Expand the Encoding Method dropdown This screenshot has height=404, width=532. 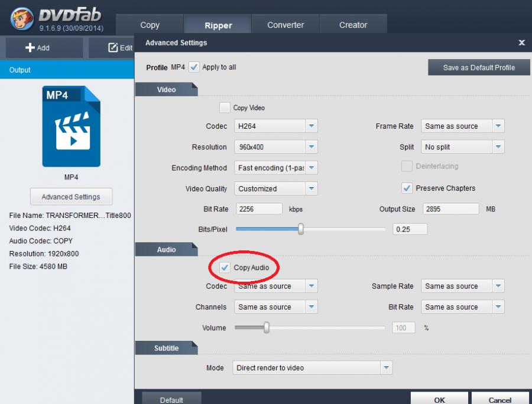pos(276,168)
